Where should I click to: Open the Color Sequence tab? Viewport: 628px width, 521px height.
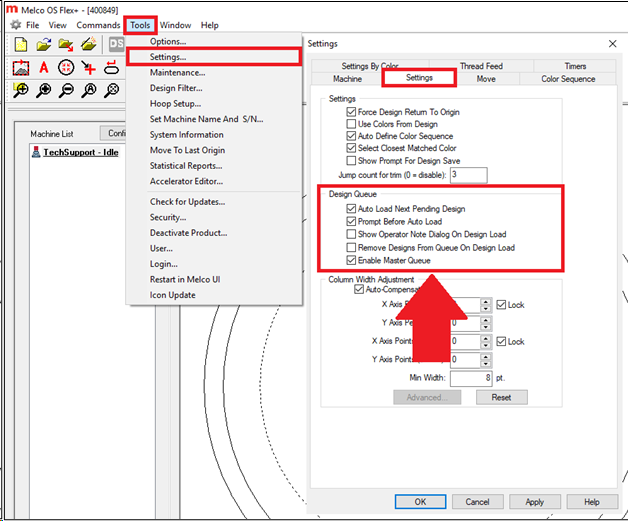(567, 78)
